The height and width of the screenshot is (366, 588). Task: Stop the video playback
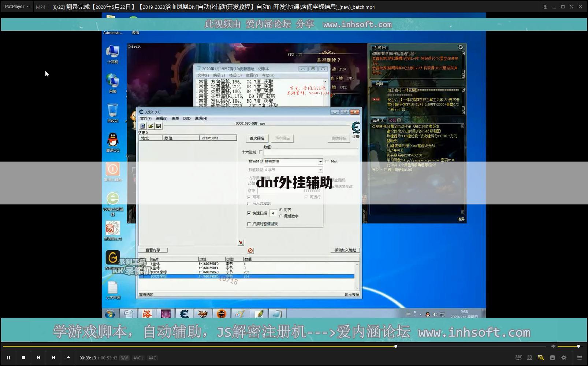pyautogui.click(x=23, y=358)
